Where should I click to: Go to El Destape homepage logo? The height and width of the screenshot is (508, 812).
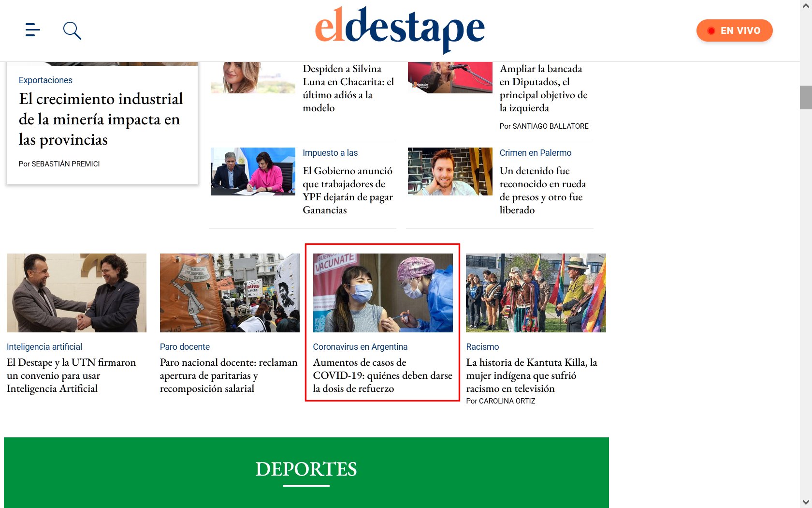click(x=399, y=30)
